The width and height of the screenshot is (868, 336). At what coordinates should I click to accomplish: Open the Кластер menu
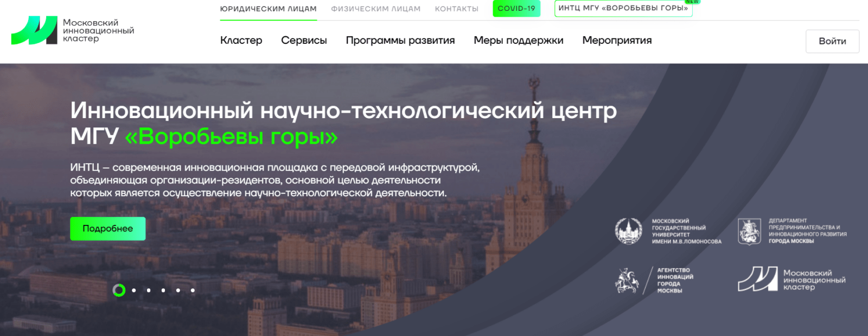coord(241,40)
